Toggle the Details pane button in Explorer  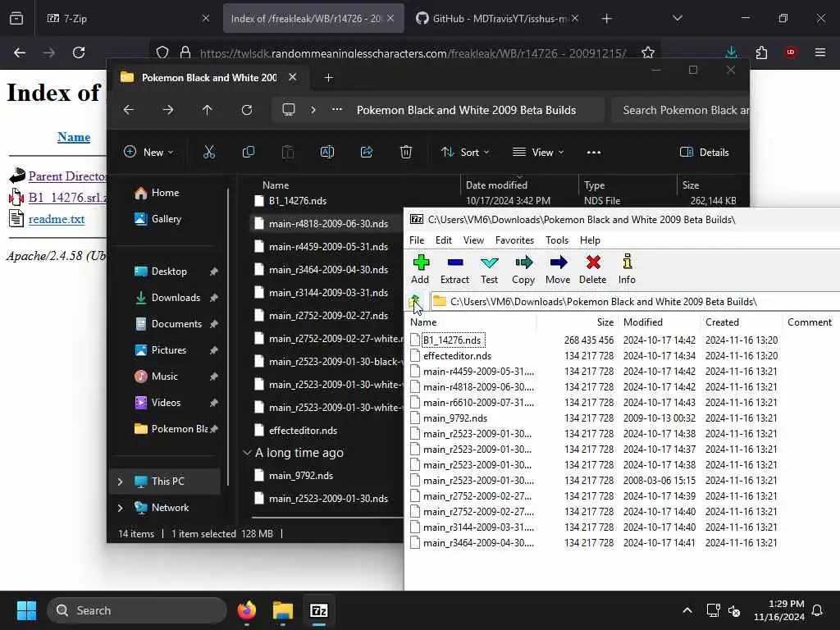coord(705,152)
